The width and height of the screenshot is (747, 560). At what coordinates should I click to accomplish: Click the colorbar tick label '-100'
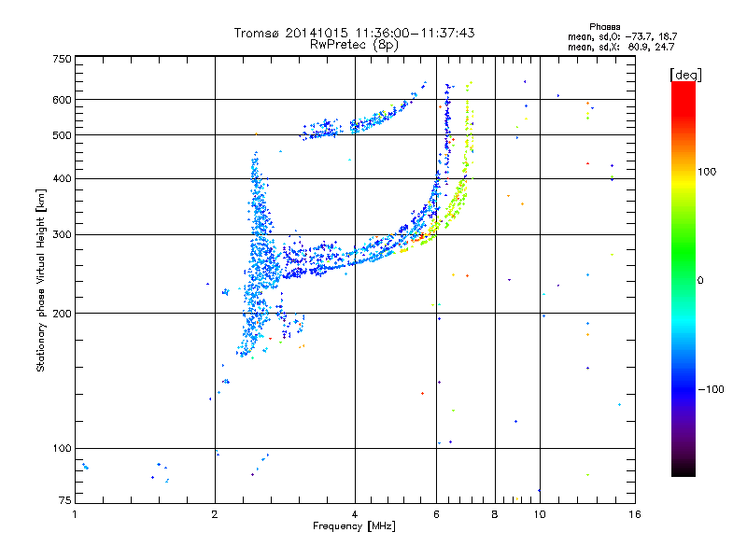pos(712,389)
